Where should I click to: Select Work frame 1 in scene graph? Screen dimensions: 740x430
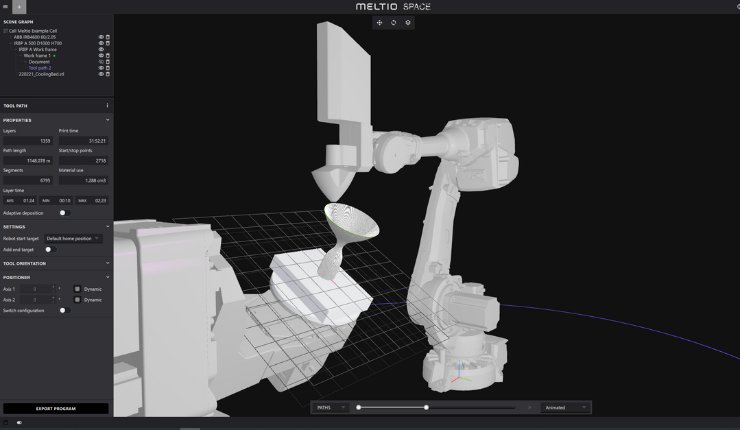(38, 55)
